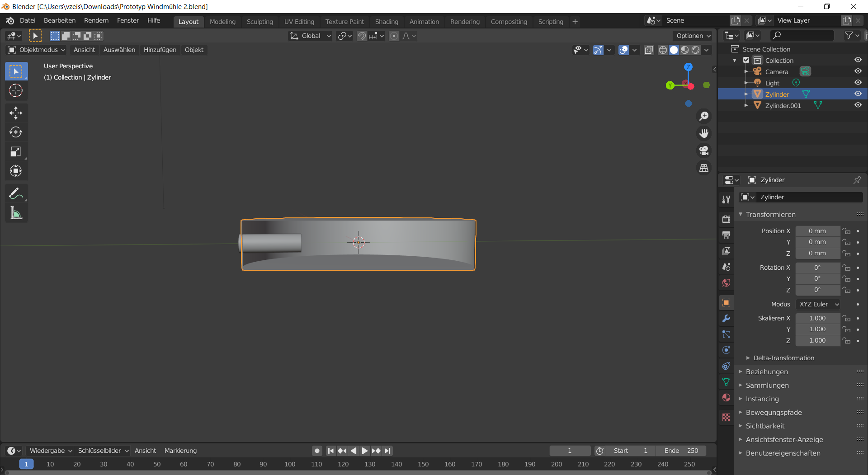Select the Move tool in the toolbar
The image size is (868, 475).
point(16,113)
